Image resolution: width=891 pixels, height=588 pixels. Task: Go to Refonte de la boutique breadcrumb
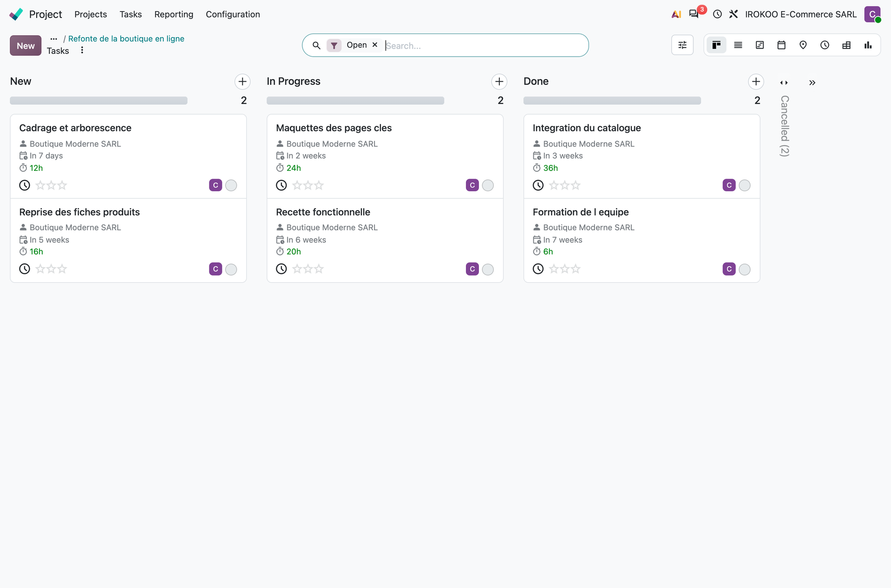pyautogui.click(x=126, y=39)
